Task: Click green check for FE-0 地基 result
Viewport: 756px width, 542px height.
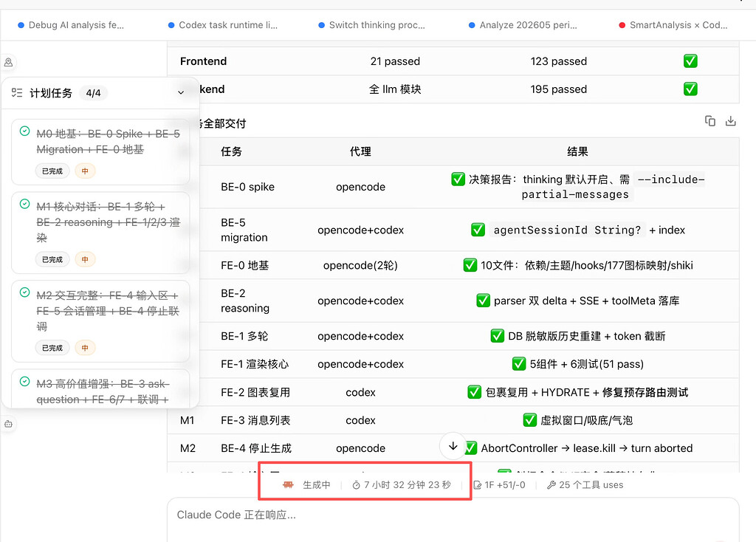Action: 470,265
